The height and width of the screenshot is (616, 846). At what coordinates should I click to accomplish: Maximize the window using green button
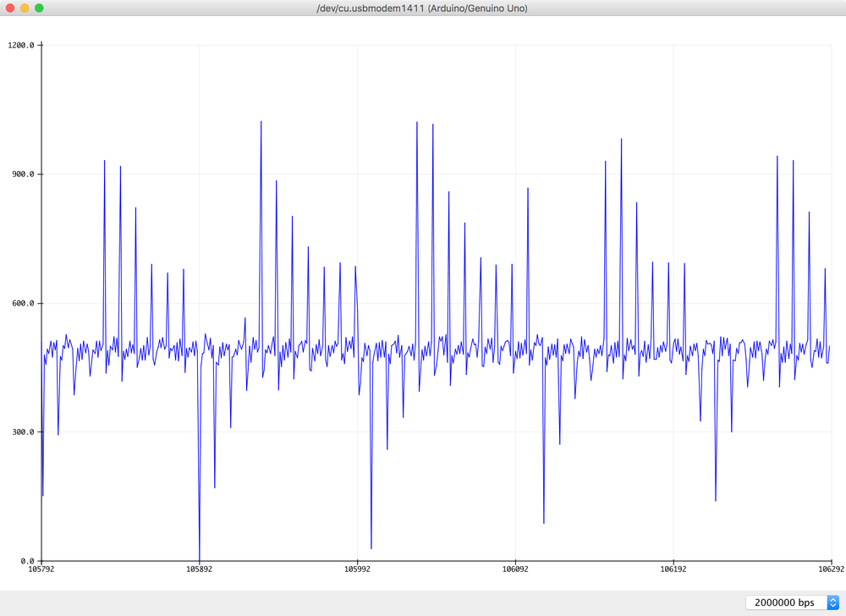point(39,8)
